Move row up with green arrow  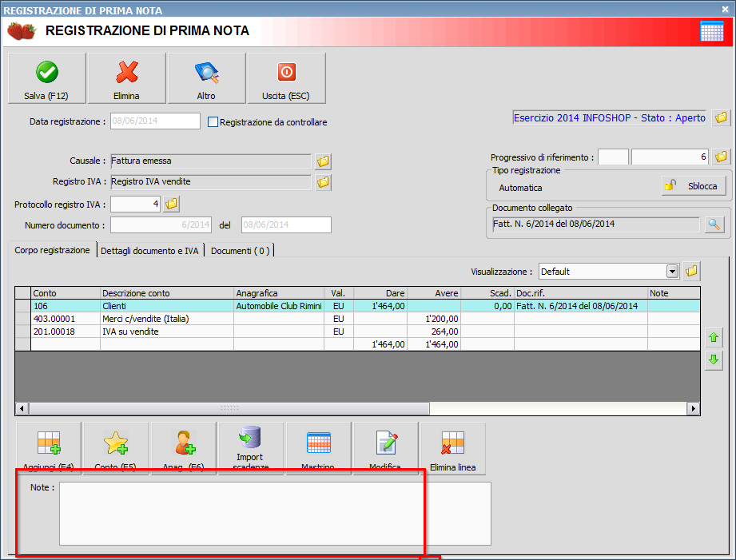(x=714, y=337)
